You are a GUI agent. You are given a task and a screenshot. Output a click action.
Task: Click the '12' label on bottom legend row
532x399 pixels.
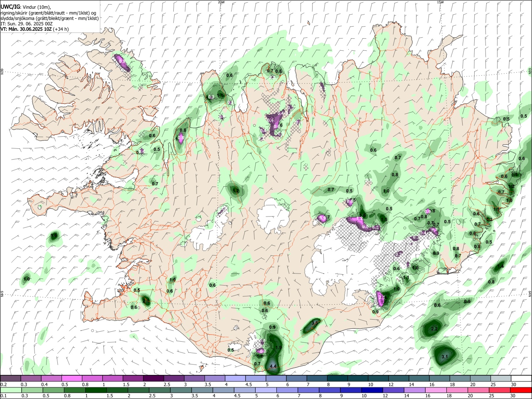[385, 396]
